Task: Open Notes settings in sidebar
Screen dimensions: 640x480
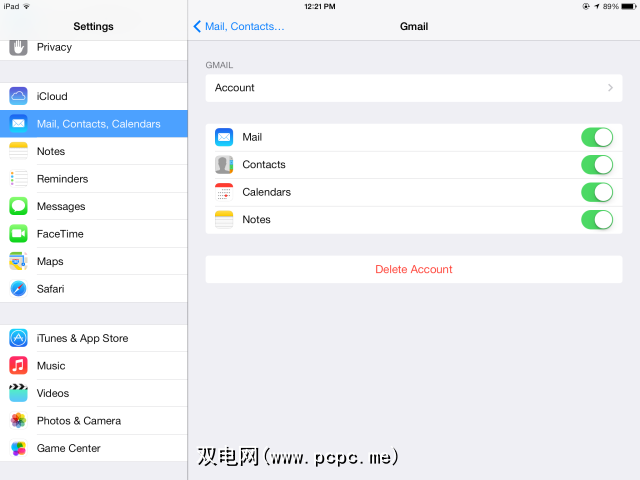Action: [x=93, y=151]
